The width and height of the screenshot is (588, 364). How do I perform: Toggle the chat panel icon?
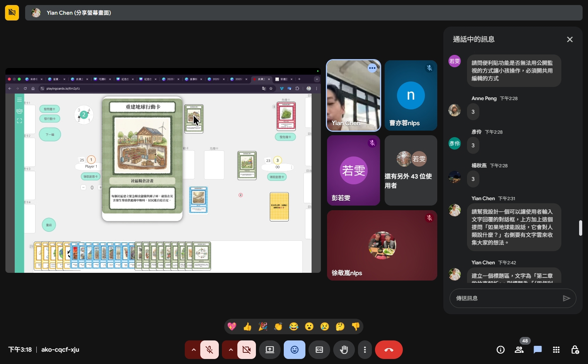(x=538, y=350)
